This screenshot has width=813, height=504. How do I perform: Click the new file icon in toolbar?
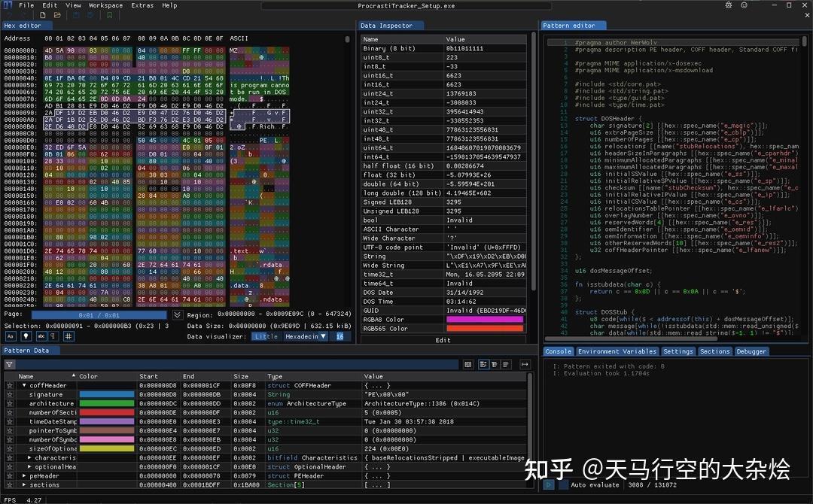click(42, 15)
